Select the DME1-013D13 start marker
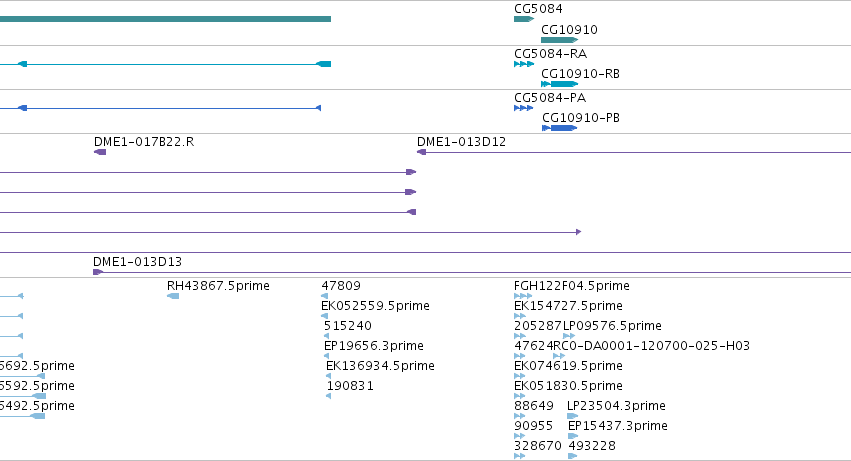 pyautogui.click(x=98, y=272)
